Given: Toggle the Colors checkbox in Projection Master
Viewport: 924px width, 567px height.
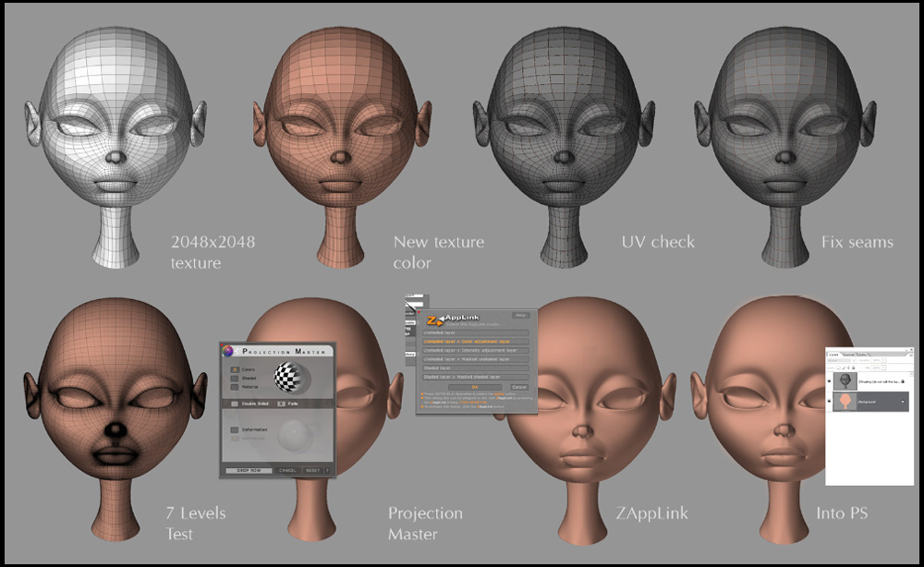Looking at the screenshot, I should (x=235, y=368).
